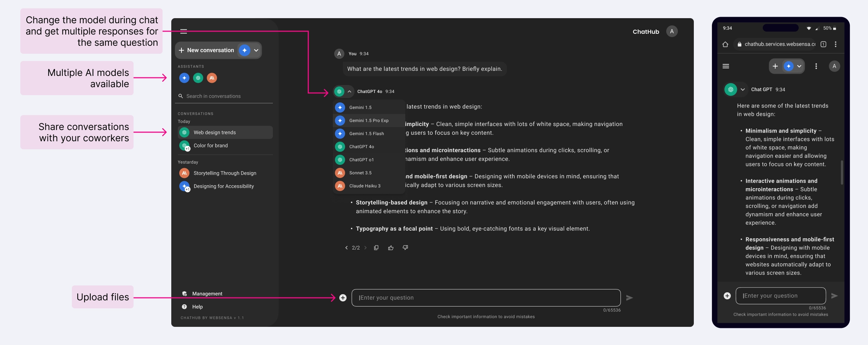Click the Management gear icon
Viewport: 868px width, 345px height.
[184, 294]
